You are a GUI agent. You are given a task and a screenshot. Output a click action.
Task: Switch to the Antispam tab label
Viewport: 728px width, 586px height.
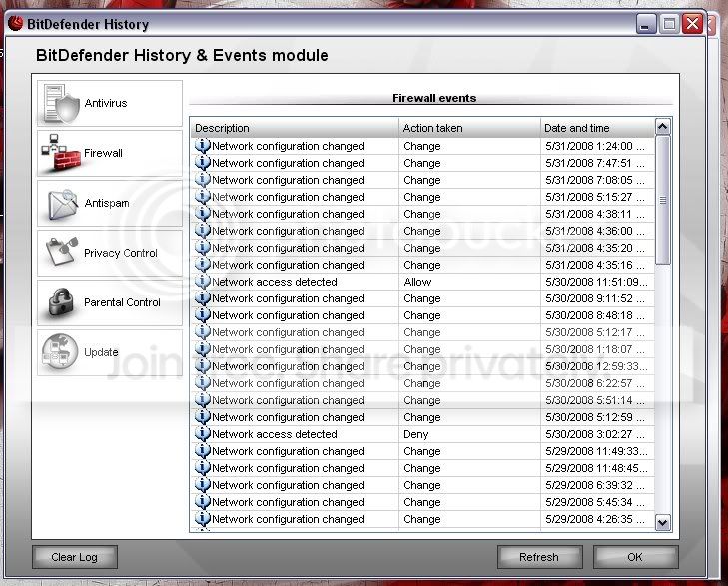(107, 203)
